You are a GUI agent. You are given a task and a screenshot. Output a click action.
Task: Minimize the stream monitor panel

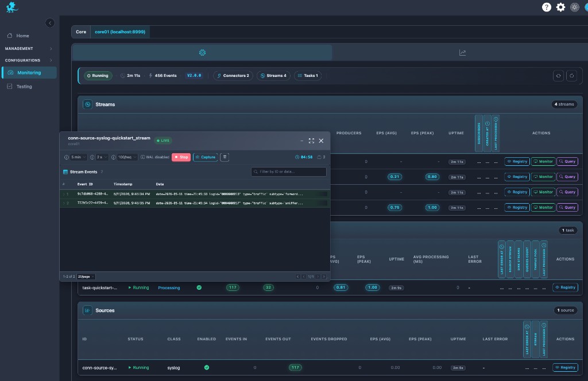(x=301, y=141)
